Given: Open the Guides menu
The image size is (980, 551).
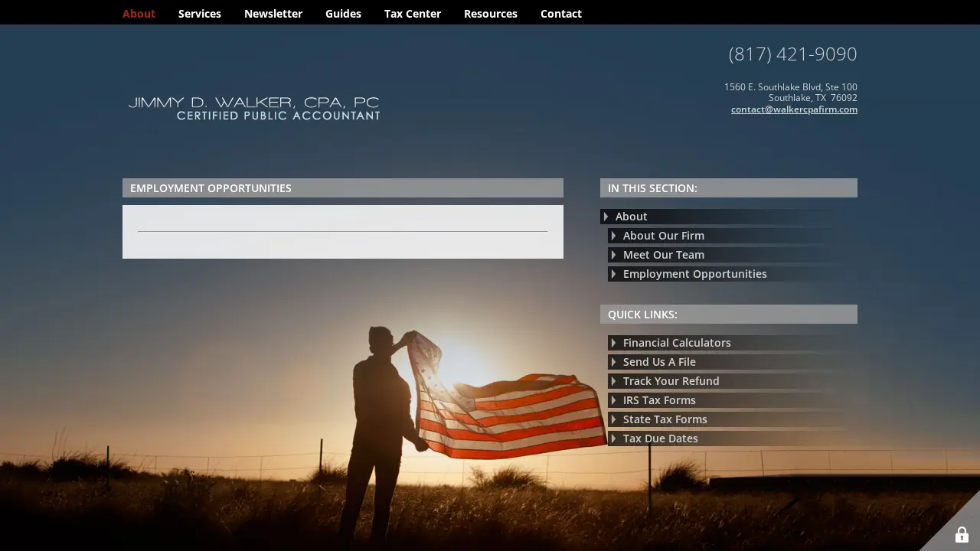Looking at the screenshot, I should pos(343,14).
